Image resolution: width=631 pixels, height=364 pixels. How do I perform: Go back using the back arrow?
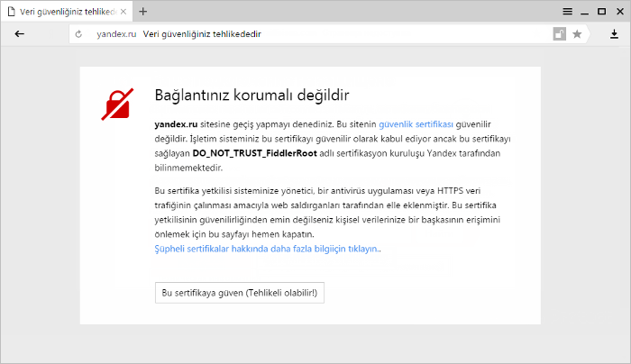[19, 34]
